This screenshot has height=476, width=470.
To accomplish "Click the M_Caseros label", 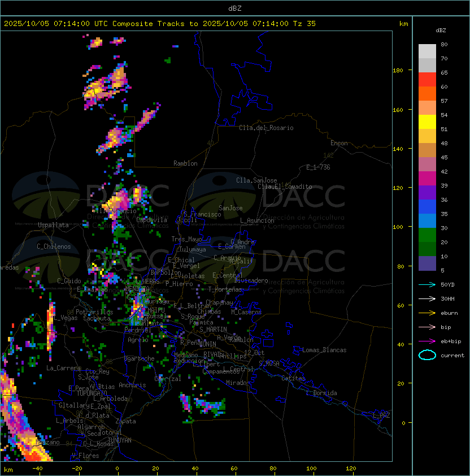I will 246,311.
